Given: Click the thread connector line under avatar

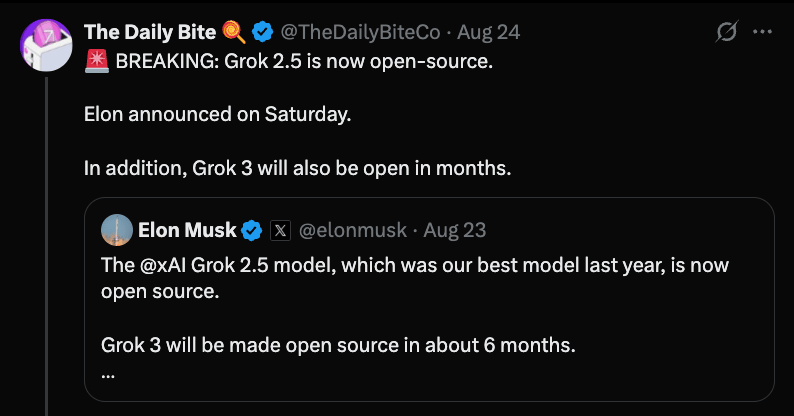Looking at the screenshot, I should (46, 246).
